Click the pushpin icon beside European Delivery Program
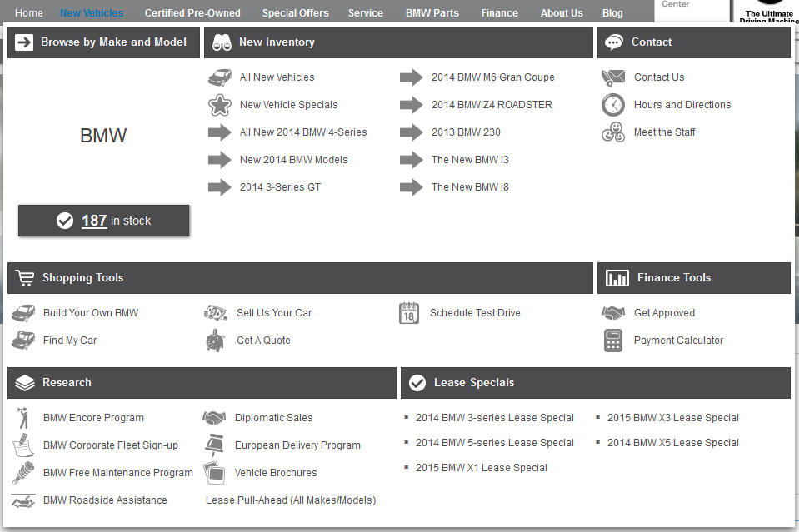 click(214, 445)
